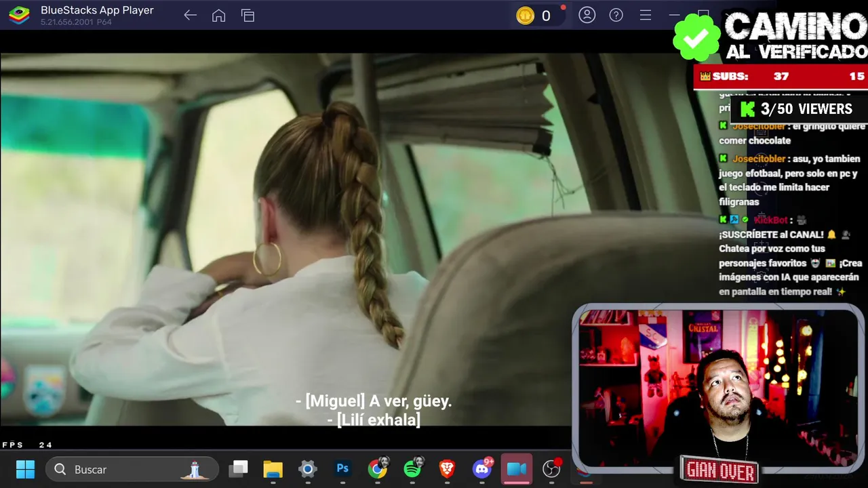Open Brave browser from taskbar

pos(447,469)
